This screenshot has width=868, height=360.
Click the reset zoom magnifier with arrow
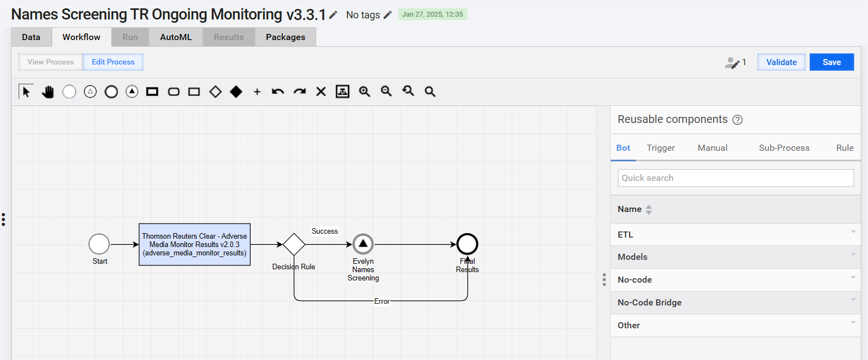[408, 91]
